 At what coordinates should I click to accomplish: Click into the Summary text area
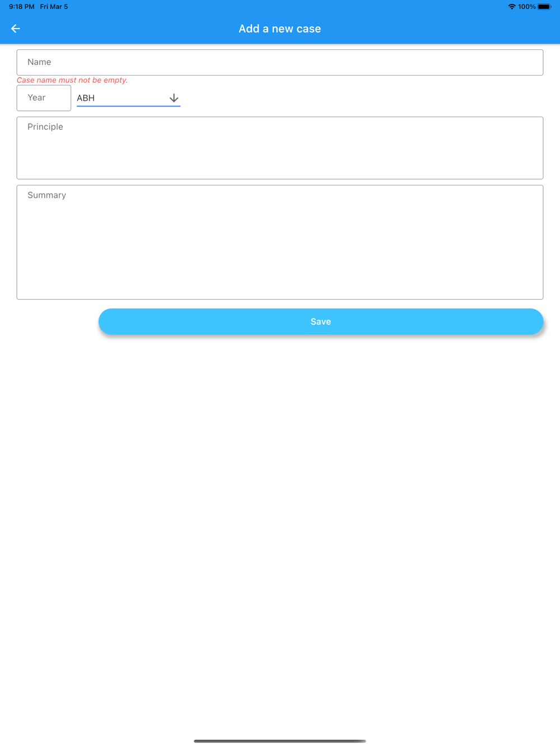click(x=280, y=242)
